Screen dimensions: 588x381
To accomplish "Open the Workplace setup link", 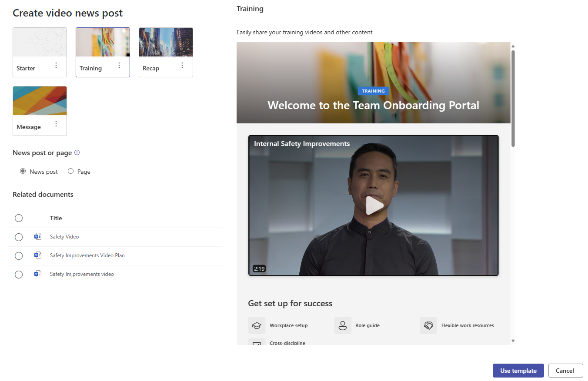I will coord(288,325).
